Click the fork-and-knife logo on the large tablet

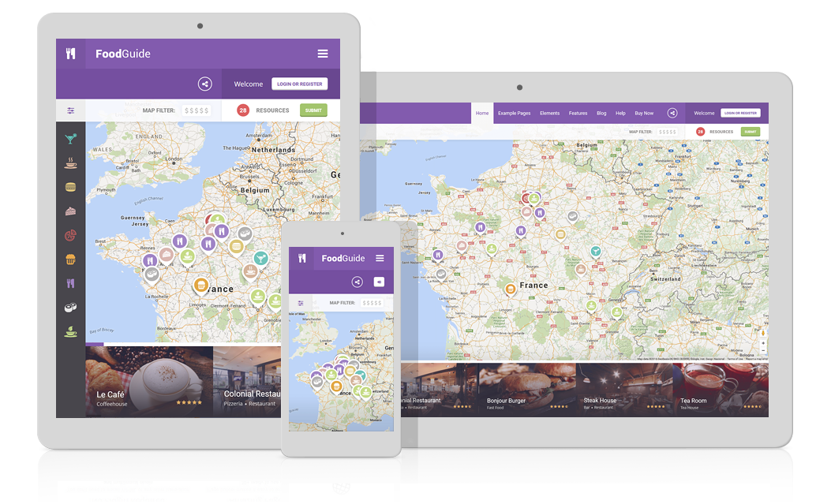pos(71,54)
